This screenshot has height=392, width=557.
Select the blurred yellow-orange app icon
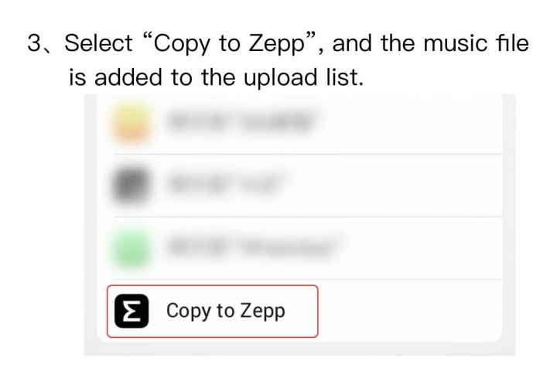[x=131, y=123]
